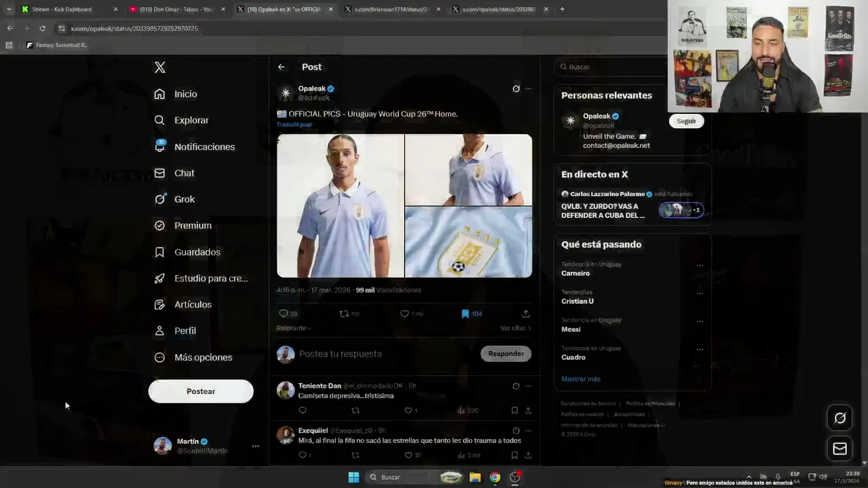Open more options for Messi trend
Viewport: 868px width, 488px height.
[x=700, y=321]
